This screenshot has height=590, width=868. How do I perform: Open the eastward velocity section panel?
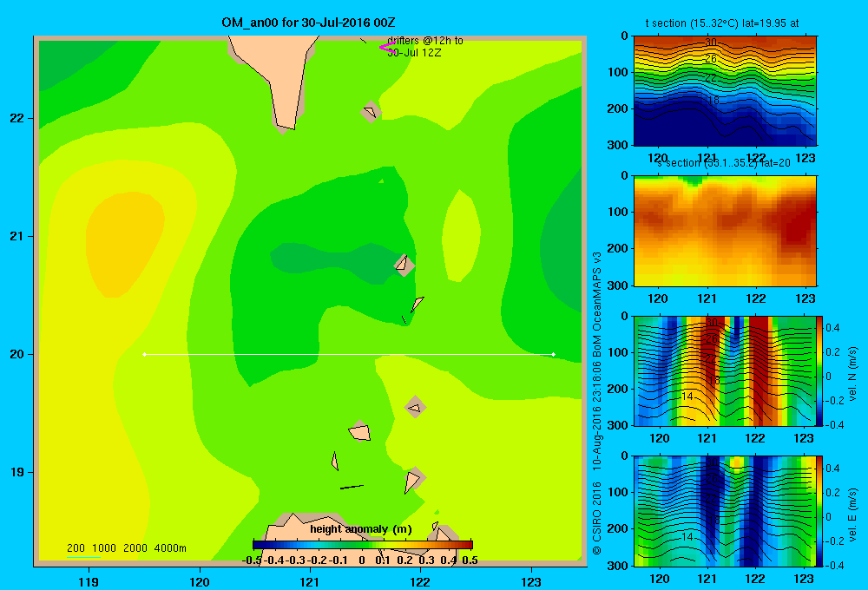pos(725,511)
